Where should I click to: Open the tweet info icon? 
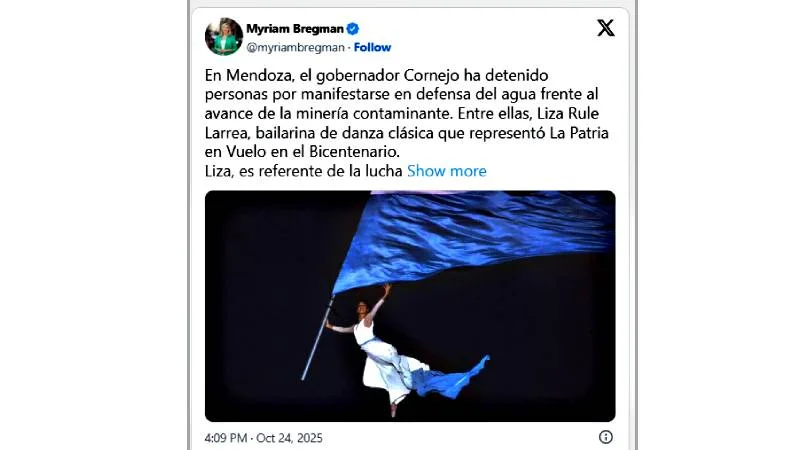(x=606, y=437)
